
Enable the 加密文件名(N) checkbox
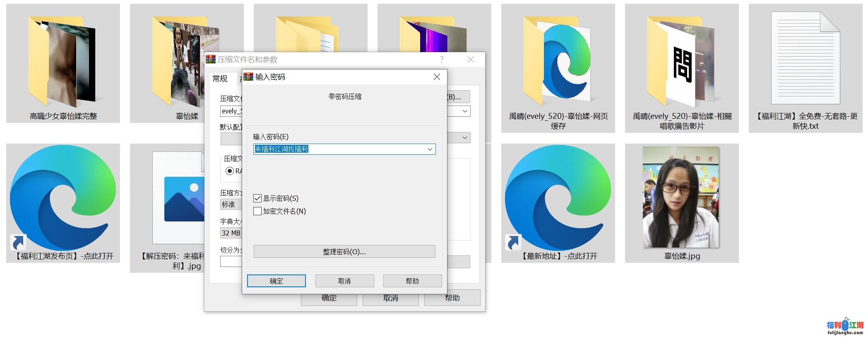click(x=257, y=211)
